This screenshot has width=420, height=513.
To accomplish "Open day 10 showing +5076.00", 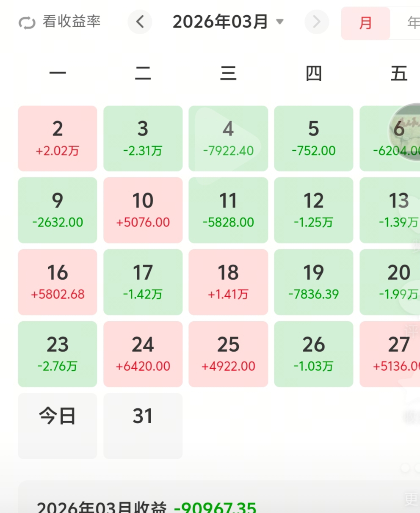I will (x=143, y=210).
